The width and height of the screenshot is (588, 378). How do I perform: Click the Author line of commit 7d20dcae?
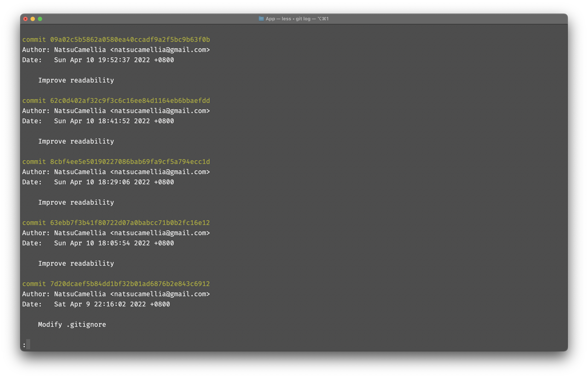point(116,294)
